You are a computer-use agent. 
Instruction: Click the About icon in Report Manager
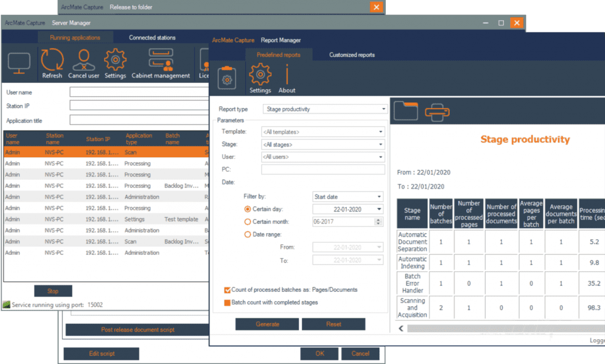(287, 75)
